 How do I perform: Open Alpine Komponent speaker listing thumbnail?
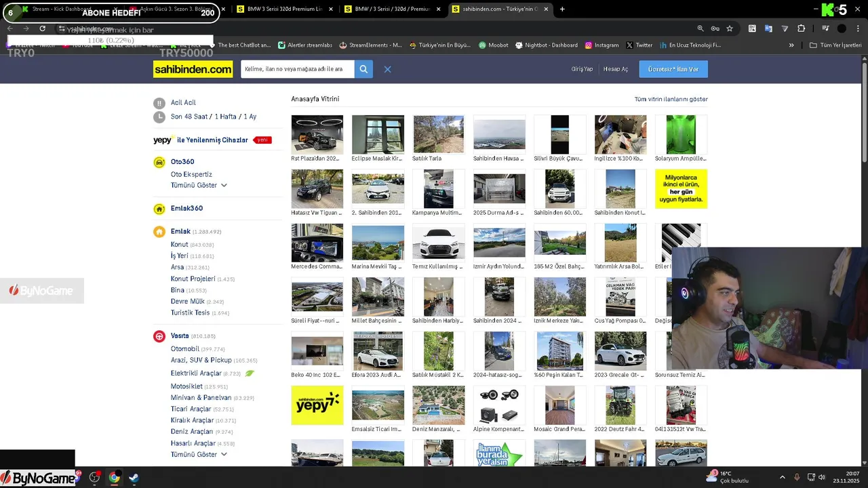[x=499, y=405]
